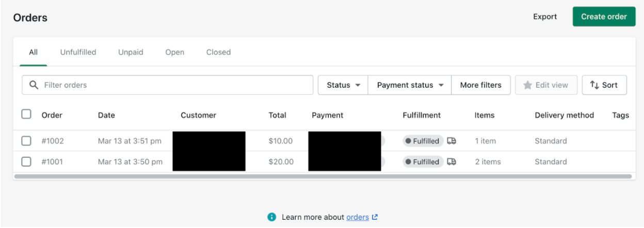Open the Payment status dropdown
644x228 pixels.
410,85
